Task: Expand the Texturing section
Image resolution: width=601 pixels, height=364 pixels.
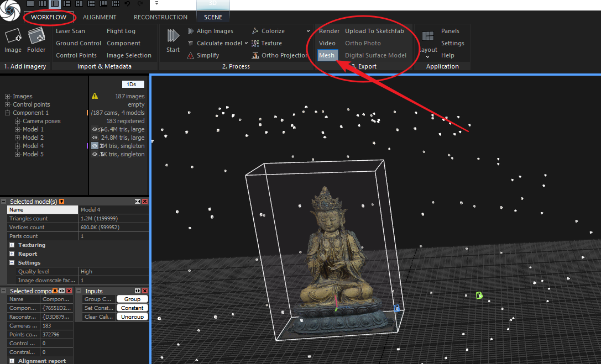Action: pos(12,245)
